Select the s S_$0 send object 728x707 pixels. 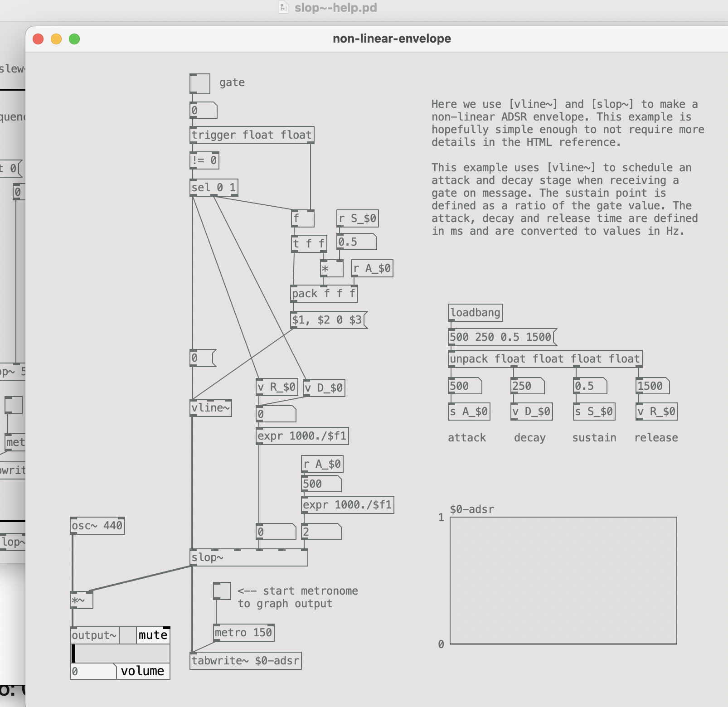click(x=594, y=412)
